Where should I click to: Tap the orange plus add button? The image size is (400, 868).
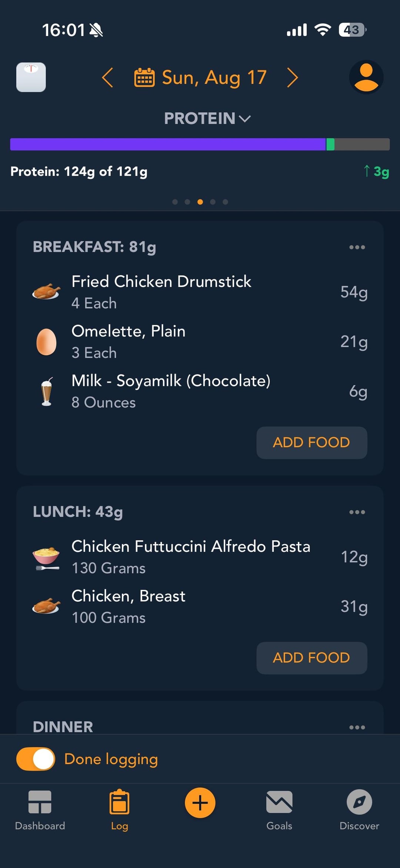pyautogui.click(x=200, y=802)
